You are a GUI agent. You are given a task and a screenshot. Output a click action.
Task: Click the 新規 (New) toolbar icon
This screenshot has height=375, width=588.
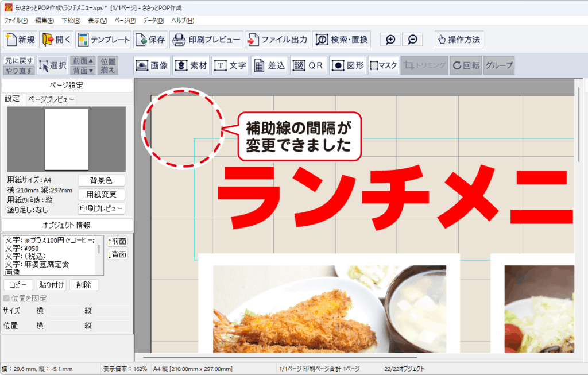(x=21, y=40)
